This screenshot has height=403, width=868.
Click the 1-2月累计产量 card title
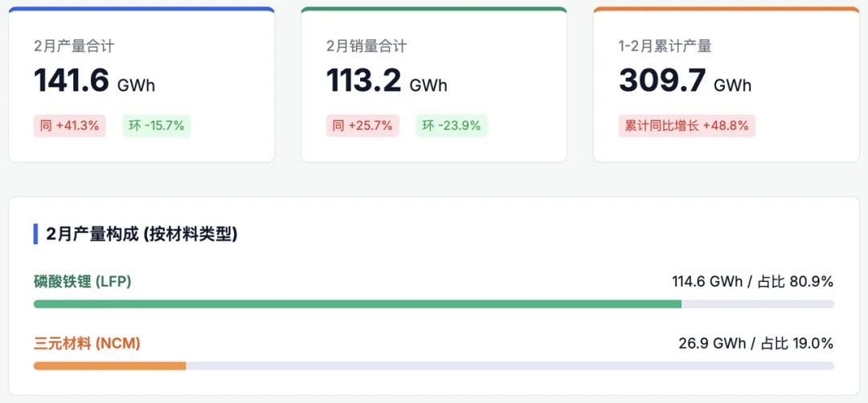click(665, 47)
